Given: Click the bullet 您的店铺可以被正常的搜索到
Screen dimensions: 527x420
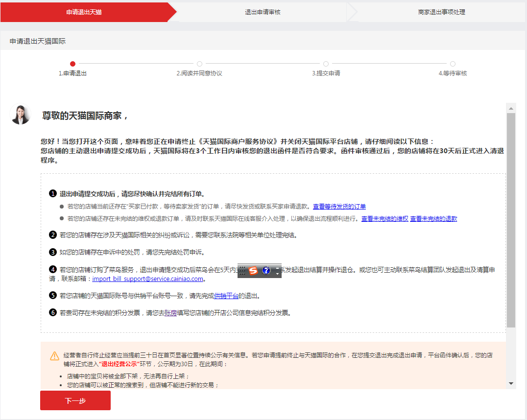Looking at the screenshot, I should point(143,385).
